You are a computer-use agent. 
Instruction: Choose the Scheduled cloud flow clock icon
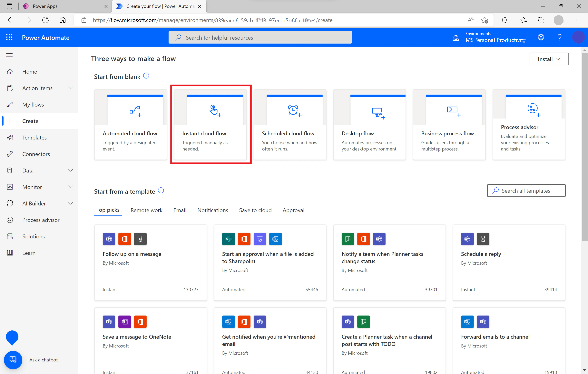[294, 111]
